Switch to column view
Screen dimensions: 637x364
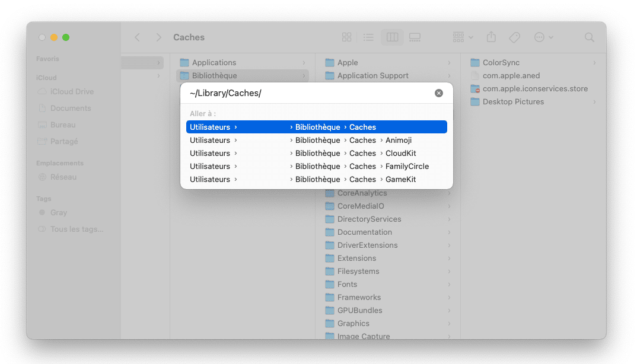click(392, 37)
